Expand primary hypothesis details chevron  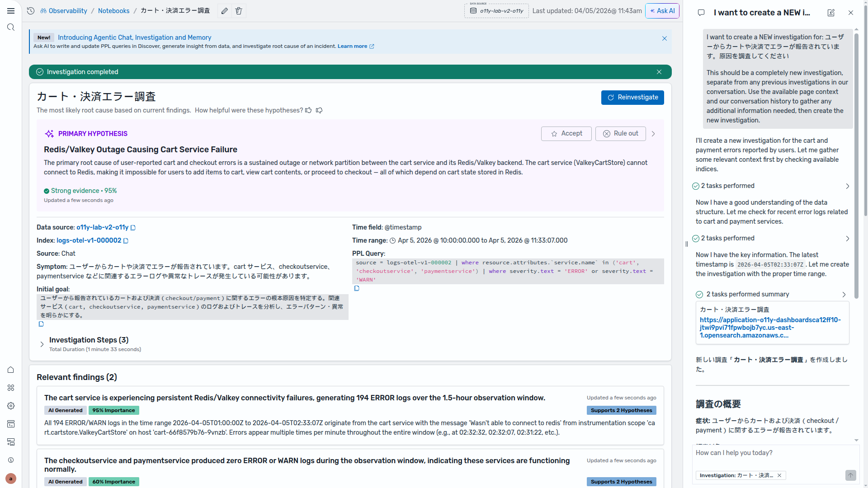(x=653, y=134)
